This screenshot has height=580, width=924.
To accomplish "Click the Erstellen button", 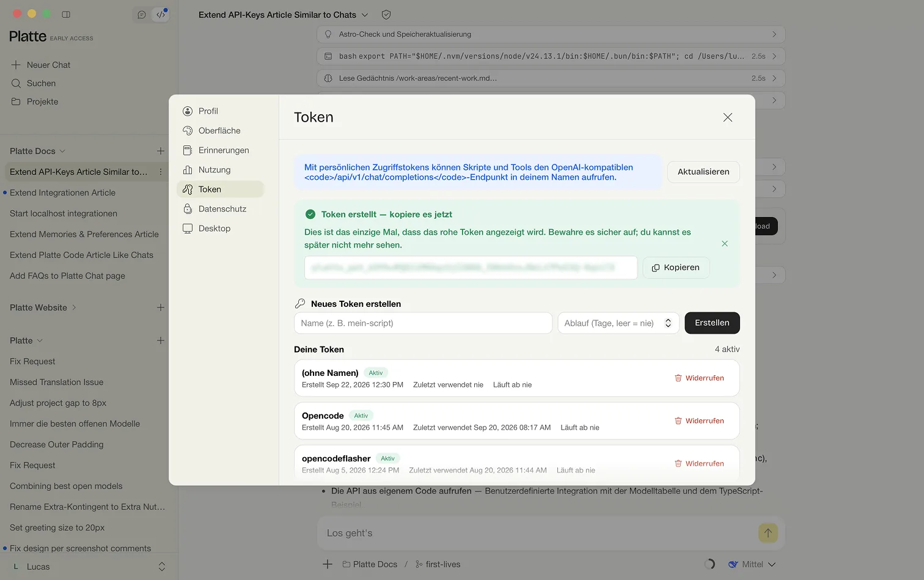I will coord(712,323).
